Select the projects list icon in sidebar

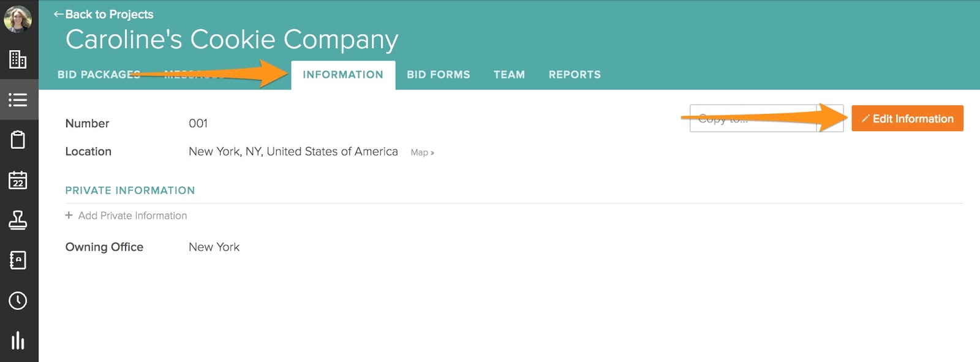point(18,99)
